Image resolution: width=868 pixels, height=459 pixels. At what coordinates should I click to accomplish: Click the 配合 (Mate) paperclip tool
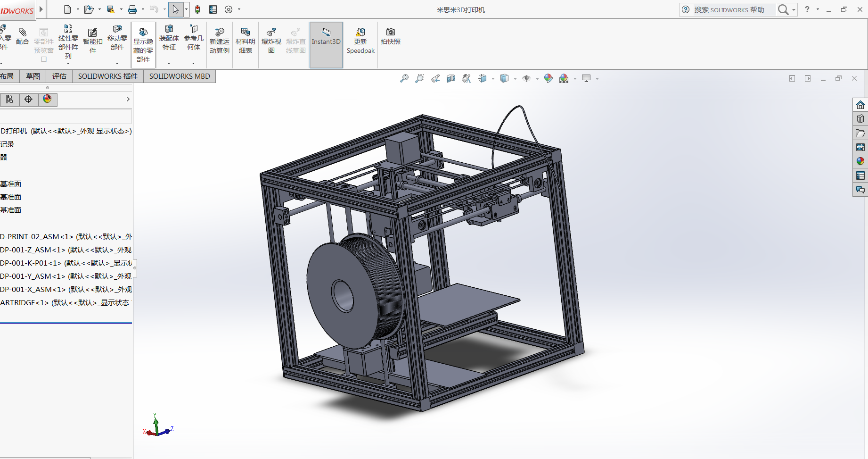22,36
